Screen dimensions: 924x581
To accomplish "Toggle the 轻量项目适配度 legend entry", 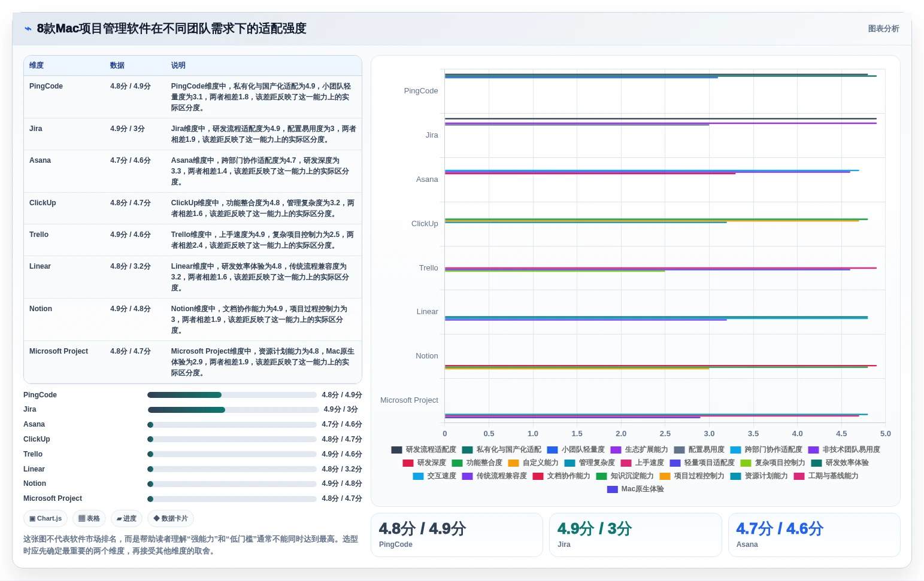I will pyautogui.click(x=702, y=463).
